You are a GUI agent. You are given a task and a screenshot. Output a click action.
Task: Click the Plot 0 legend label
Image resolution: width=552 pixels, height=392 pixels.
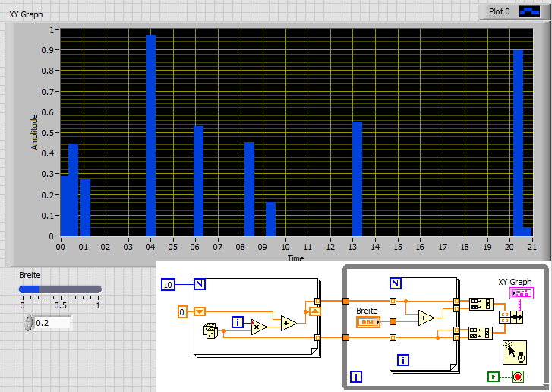point(499,11)
